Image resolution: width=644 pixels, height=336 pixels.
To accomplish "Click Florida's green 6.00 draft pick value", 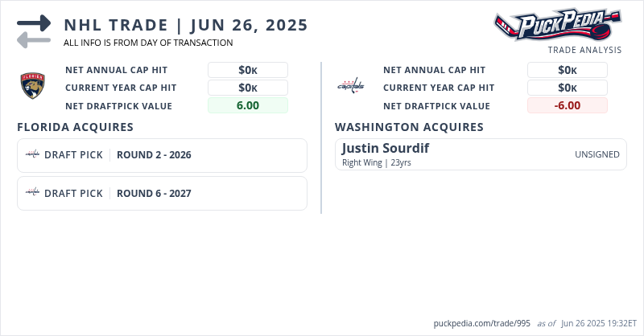I will click(248, 105).
